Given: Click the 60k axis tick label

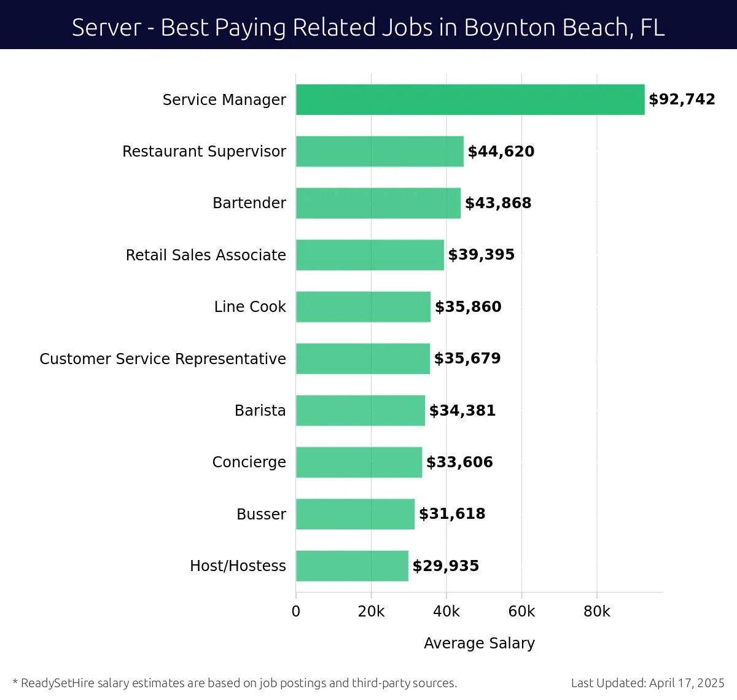Looking at the screenshot, I should click(521, 612).
